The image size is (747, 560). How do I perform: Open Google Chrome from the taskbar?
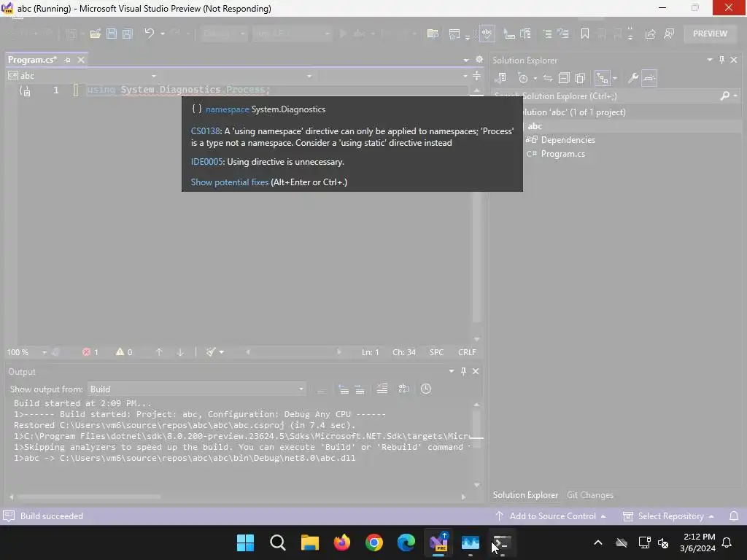tap(374, 542)
